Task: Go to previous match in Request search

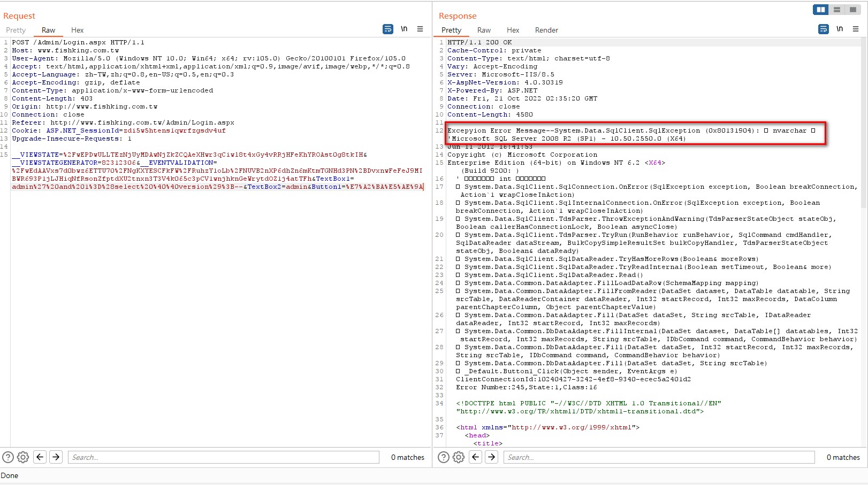Action: pyautogui.click(x=40, y=457)
